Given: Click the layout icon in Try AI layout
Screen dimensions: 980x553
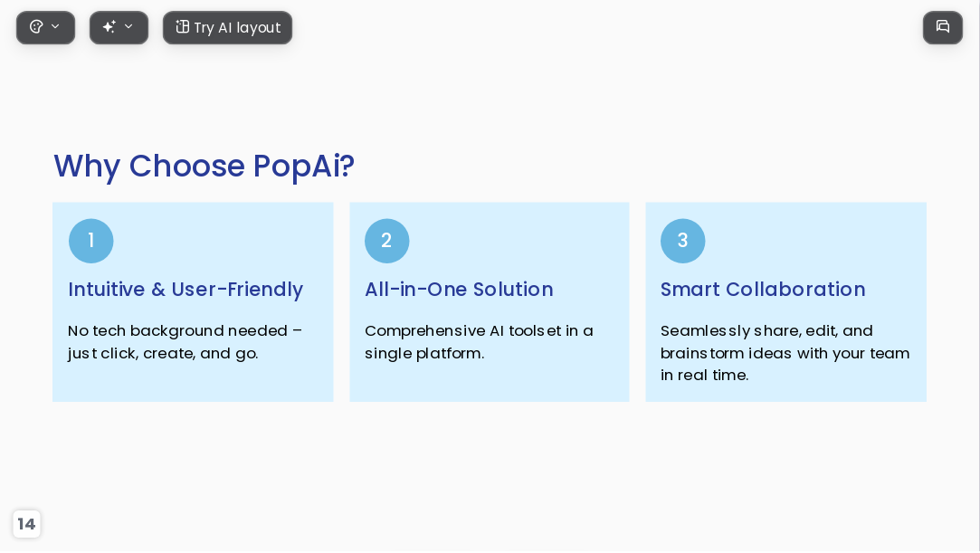Looking at the screenshot, I should [x=182, y=26].
